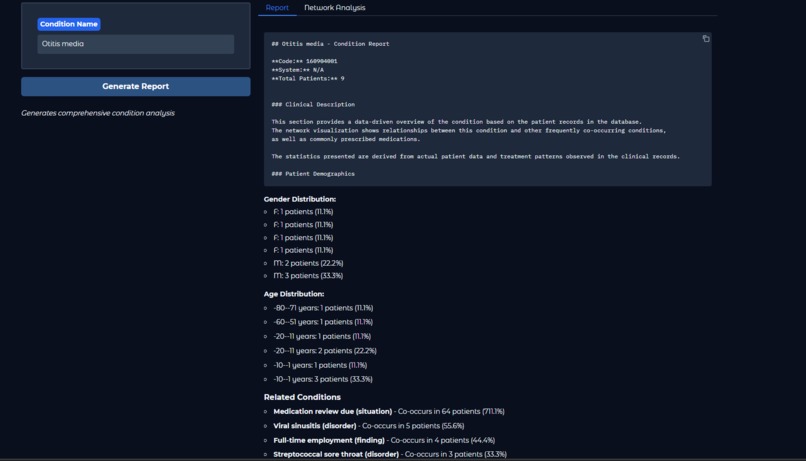Click the '### Patient Demographics' heading
The width and height of the screenshot is (806, 461).
[313, 174]
